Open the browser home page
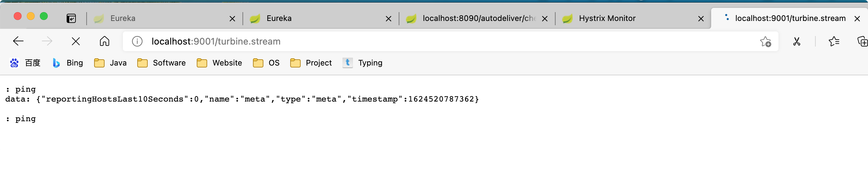 click(x=105, y=41)
